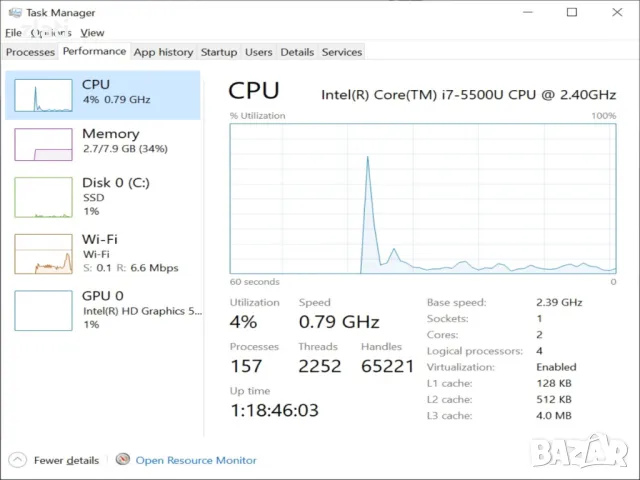
Task: Switch to the Processes tab
Action: click(30, 52)
